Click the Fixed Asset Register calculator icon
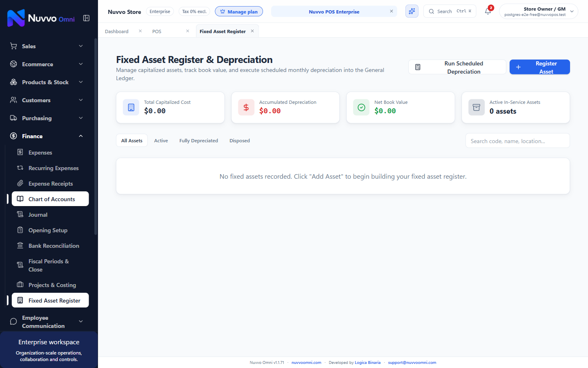This screenshot has height=368, width=588. click(x=20, y=301)
